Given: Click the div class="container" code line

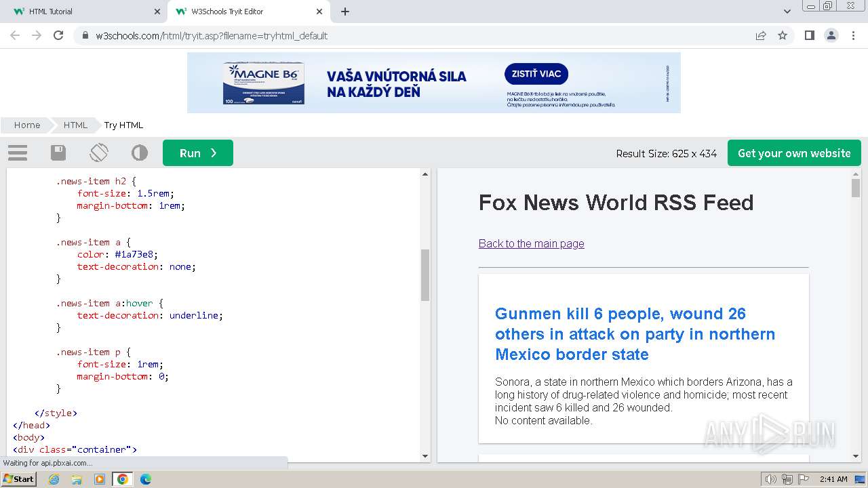Looking at the screenshot, I should click(75, 449).
